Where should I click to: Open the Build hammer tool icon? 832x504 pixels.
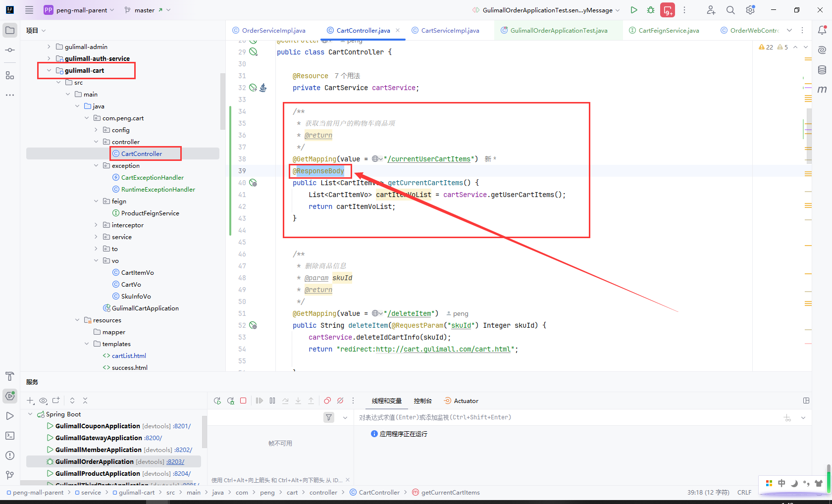tap(10, 376)
